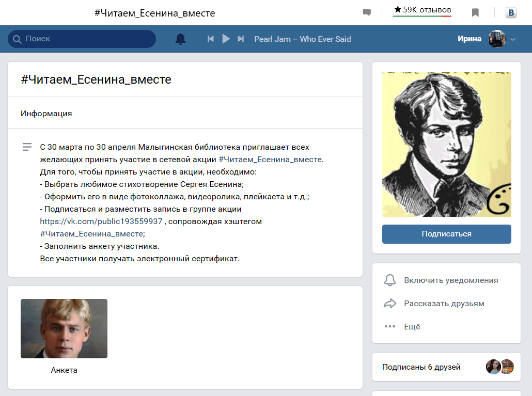Skip to next track
Viewport: 532px width, 396px height.
241,39
